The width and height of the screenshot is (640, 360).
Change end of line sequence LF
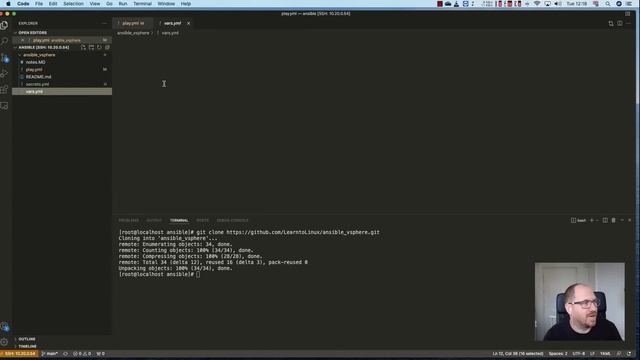pos(592,354)
